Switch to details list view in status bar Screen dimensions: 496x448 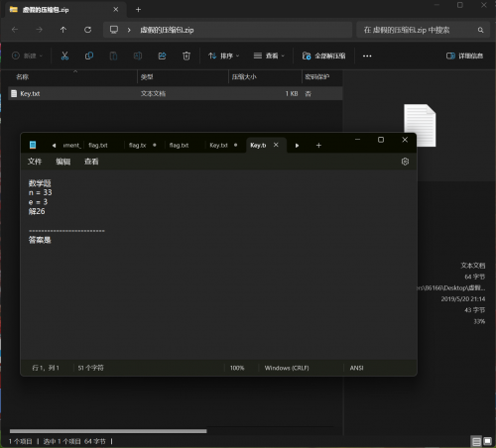click(x=476, y=441)
